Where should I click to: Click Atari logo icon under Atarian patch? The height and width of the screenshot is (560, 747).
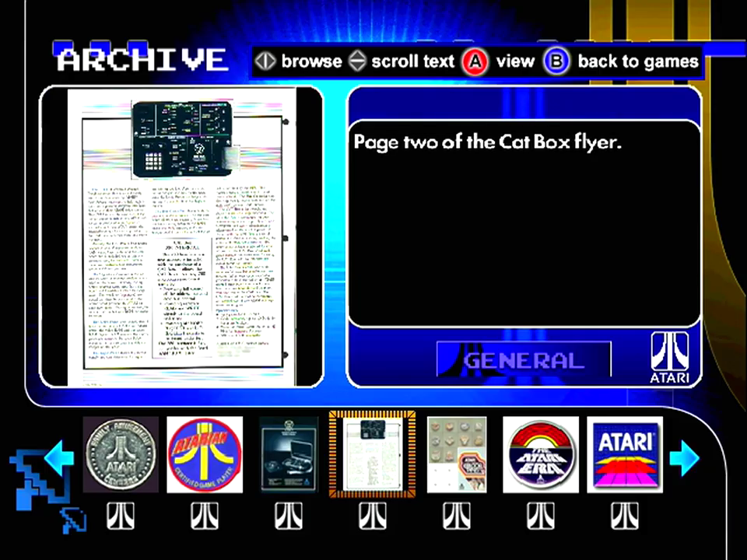coord(205,516)
